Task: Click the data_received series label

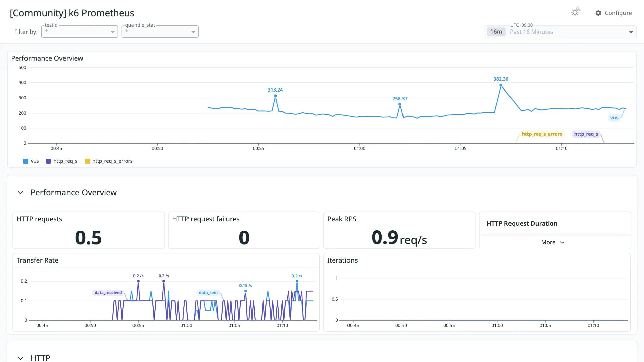Action: point(108,293)
